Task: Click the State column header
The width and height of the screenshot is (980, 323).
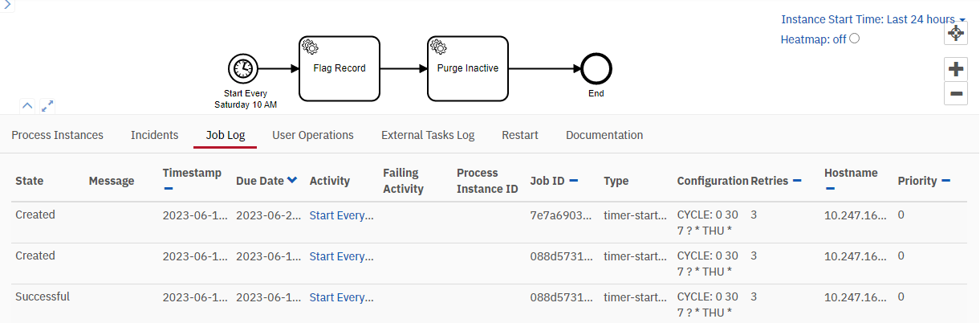Action: (x=30, y=181)
